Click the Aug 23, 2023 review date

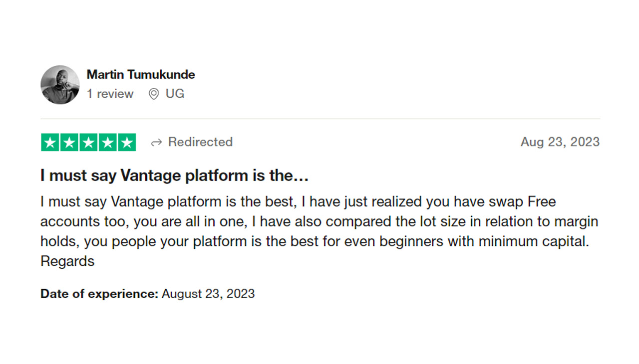560,142
